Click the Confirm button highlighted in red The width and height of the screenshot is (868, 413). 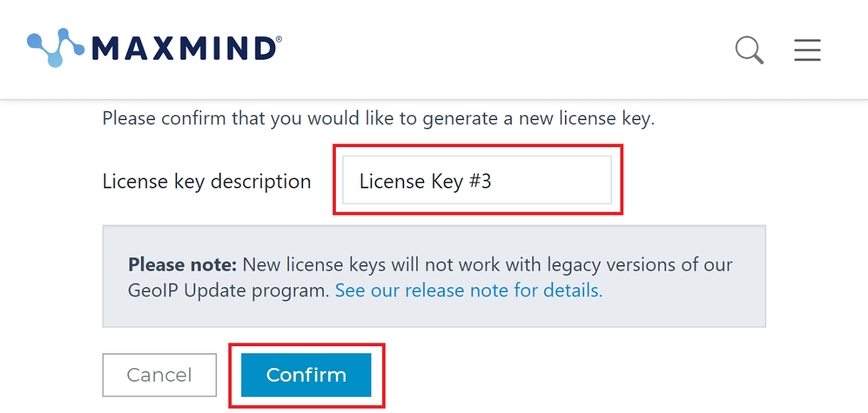coord(306,375)
